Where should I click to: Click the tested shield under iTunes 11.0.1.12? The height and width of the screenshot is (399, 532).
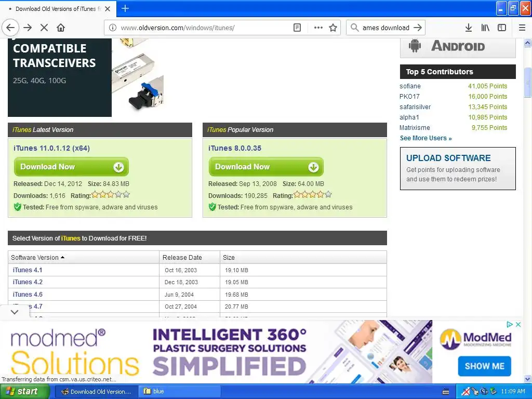click(x=17, y=207)
